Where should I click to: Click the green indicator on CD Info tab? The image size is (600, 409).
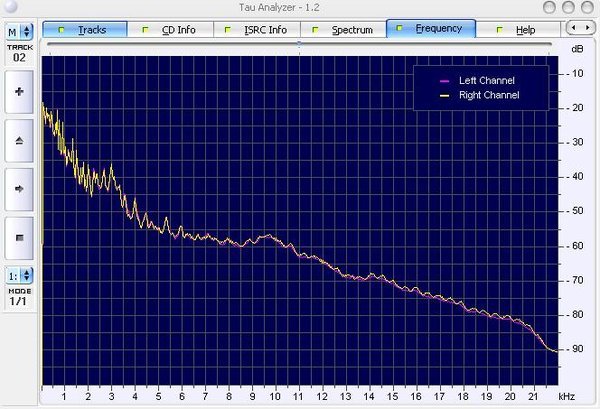[x=145, y=29]
